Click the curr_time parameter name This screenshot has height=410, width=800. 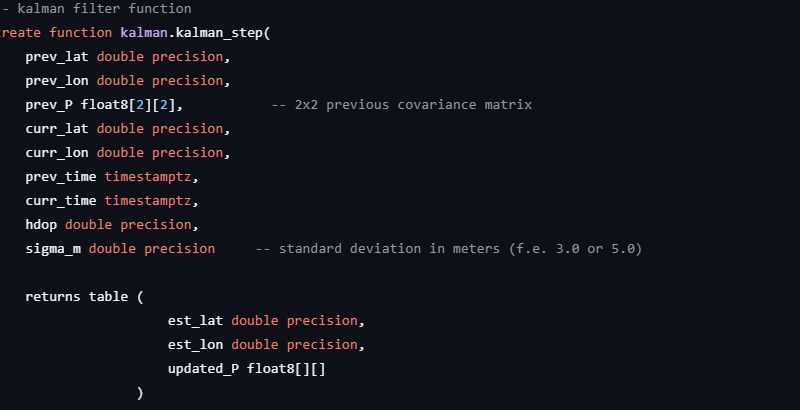point(61,201)
